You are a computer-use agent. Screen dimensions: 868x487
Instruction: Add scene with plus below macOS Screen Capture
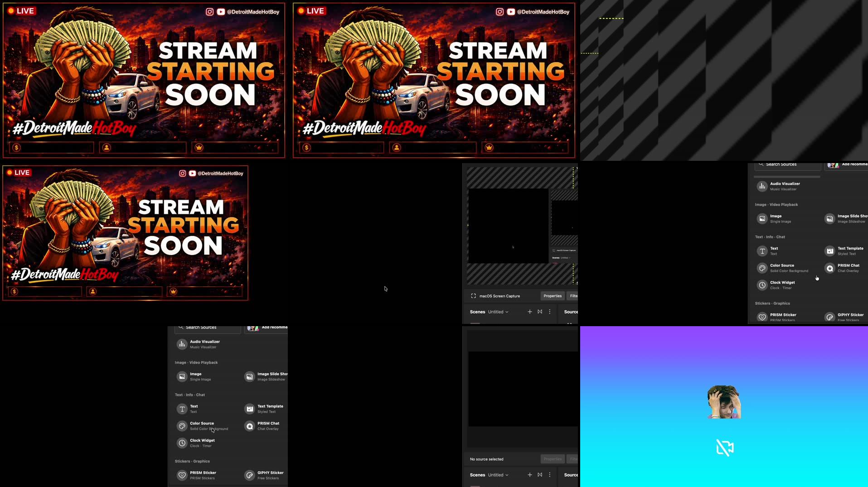529,312
